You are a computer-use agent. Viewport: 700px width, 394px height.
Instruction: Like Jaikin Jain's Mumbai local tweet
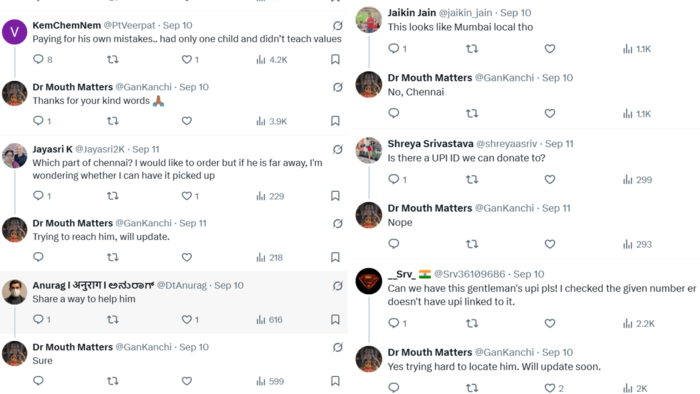point(550,49)
